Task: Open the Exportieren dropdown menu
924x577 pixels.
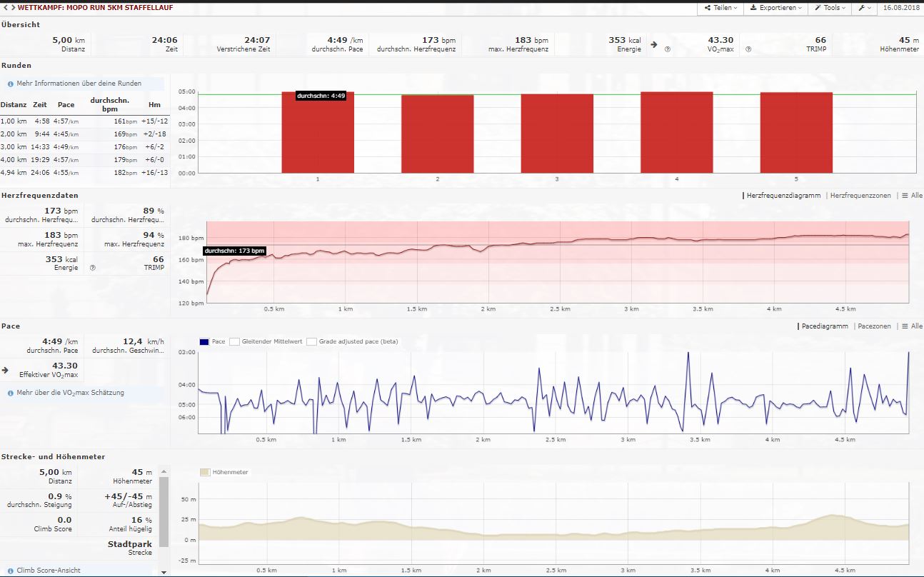Action: (x=775, y=8)
